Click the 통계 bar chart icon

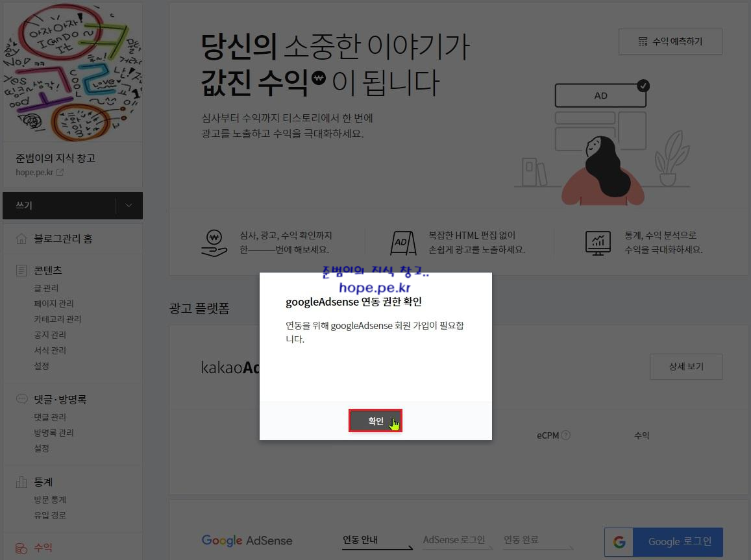tap(21, 482)
